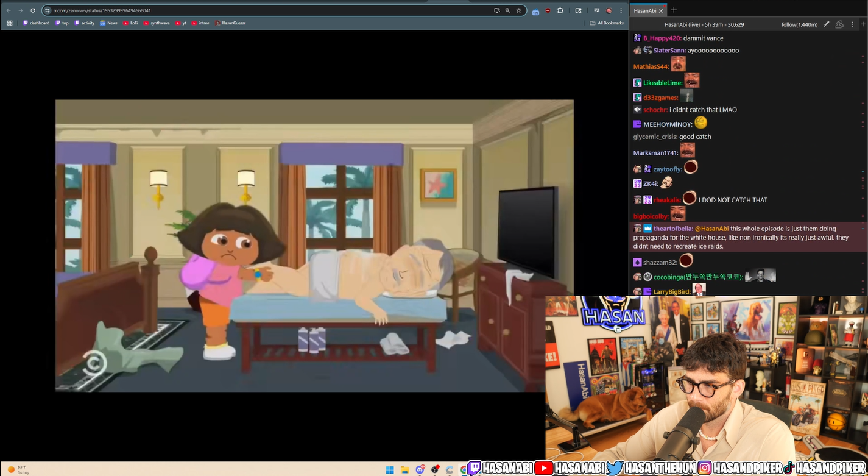This screenshot has height=476, width=868.
Task: Go forward in the browser
Action: click(x=20, y=10)
